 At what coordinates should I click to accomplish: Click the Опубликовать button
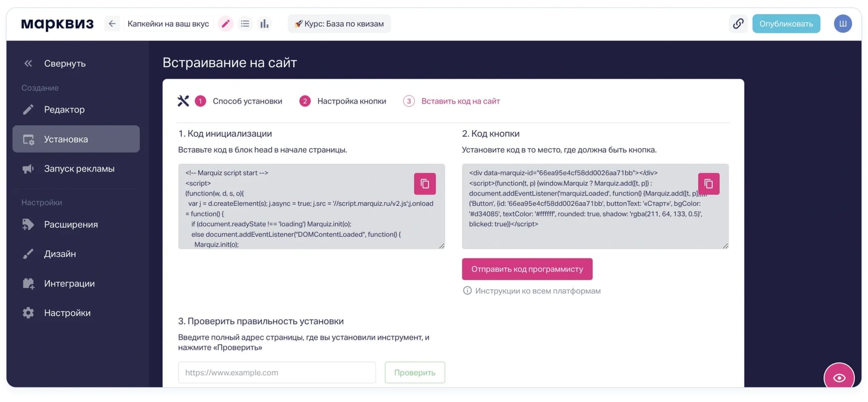[786, 23]
